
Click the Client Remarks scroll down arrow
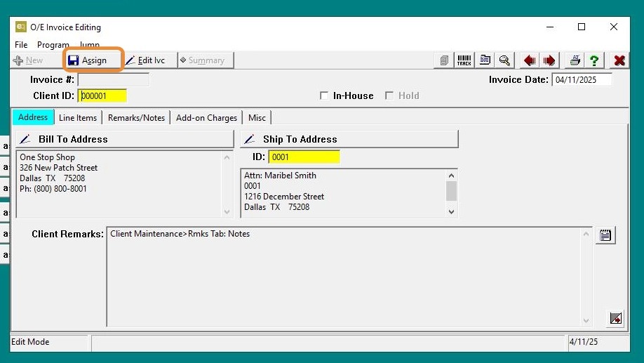click(586, 321)
